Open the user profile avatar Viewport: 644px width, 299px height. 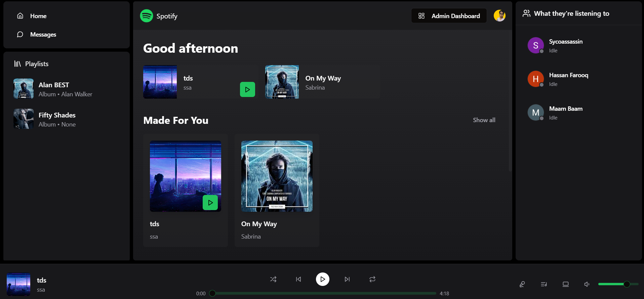click(x=499, y=16)
